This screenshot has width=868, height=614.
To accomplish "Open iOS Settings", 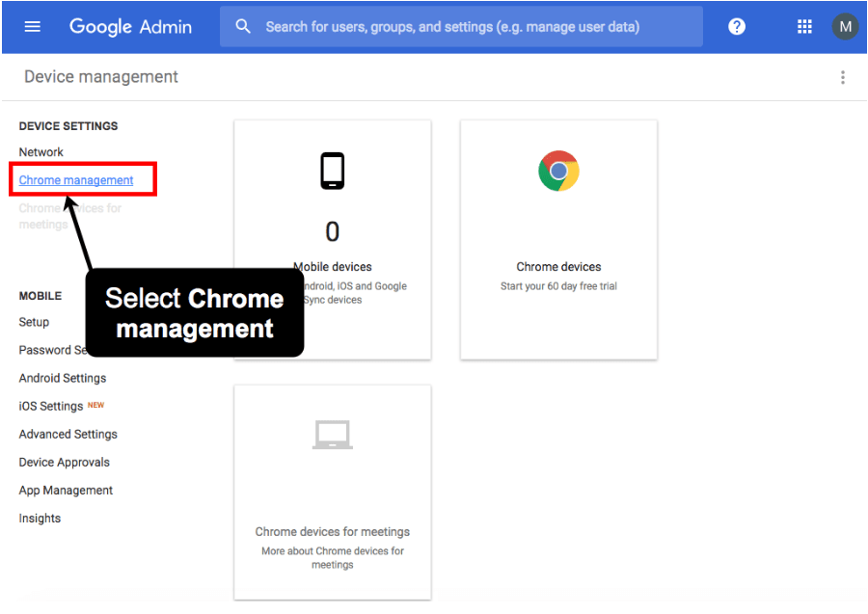I will coord(51,407).
